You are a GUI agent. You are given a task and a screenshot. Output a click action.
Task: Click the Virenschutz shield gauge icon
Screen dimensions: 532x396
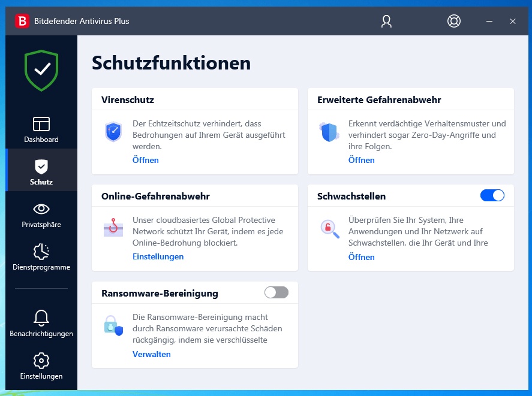click(113, 132)
